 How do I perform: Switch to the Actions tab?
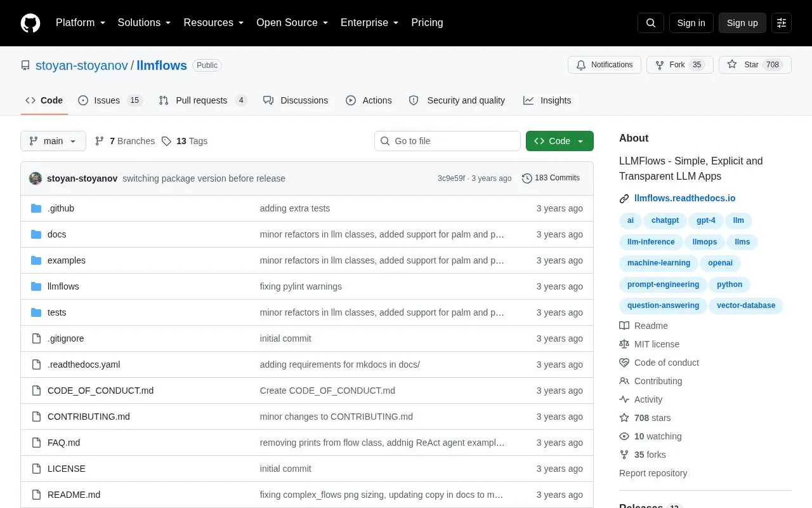369,100
